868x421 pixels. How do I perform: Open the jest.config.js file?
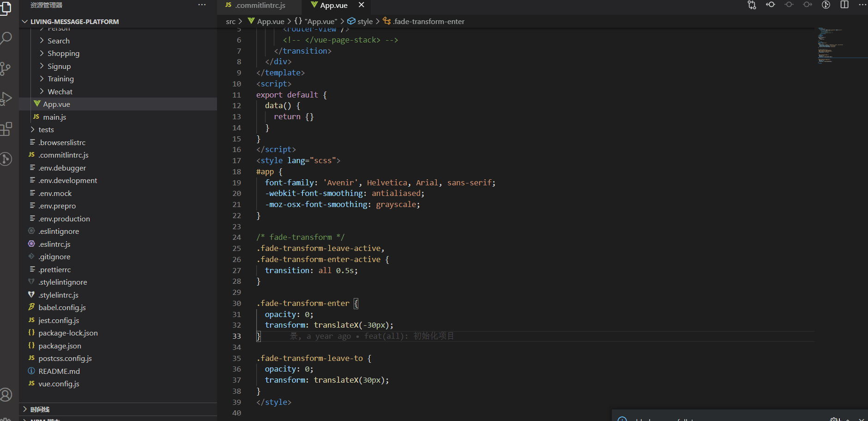click(x=118, y=321)
